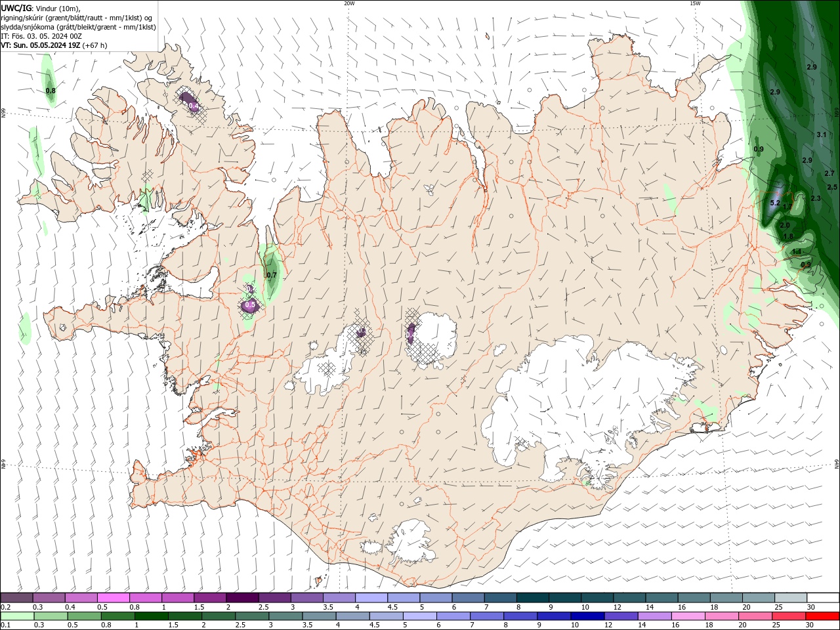Click the '0.8' value on the northwest offshore green patch

click(x=51, y=90)
